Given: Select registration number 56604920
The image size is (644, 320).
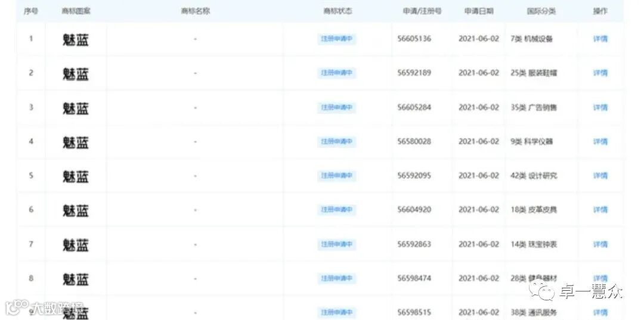Looking at the screenshot, I should (x=414, y=210).
